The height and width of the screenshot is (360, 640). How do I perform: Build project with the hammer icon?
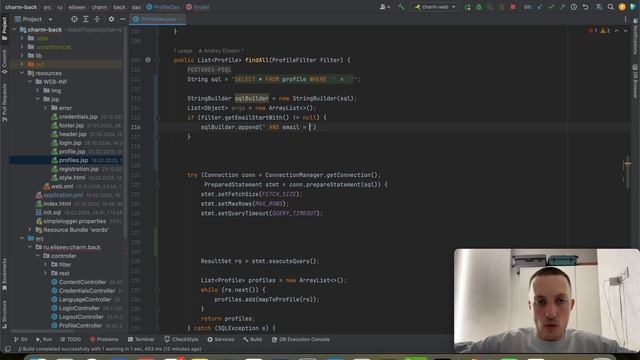pyautogui.click(x=401, y=7)
